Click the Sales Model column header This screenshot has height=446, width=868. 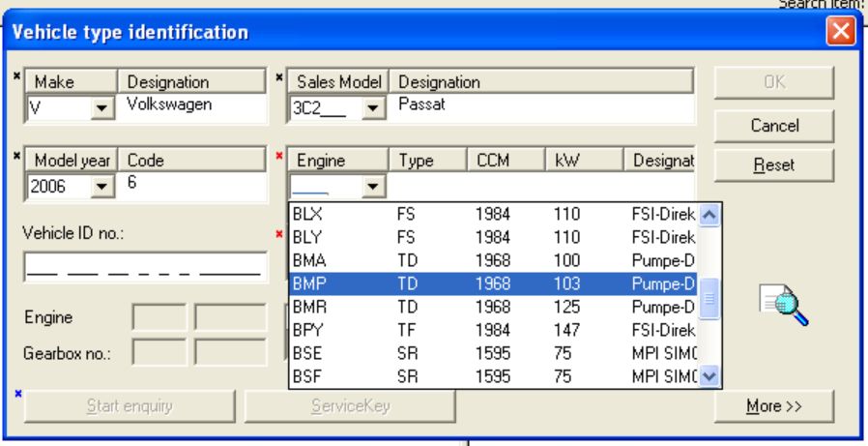(x=338, y=82)
